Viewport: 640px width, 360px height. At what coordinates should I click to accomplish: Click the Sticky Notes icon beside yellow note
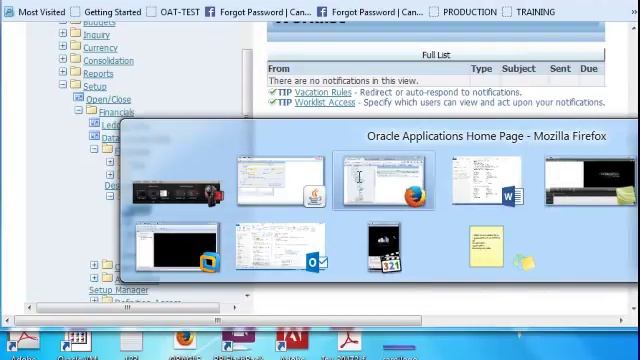524,262
